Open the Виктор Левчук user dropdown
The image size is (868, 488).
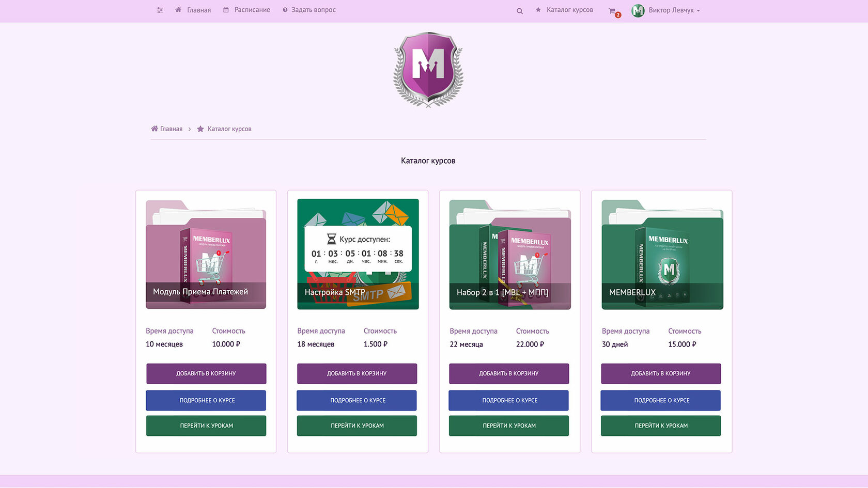point(674,10)
